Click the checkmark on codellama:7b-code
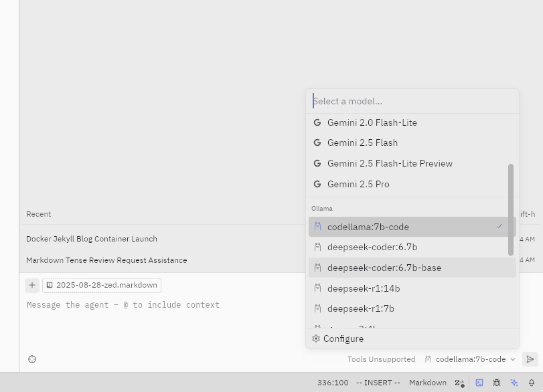 (x=499, y=226)
